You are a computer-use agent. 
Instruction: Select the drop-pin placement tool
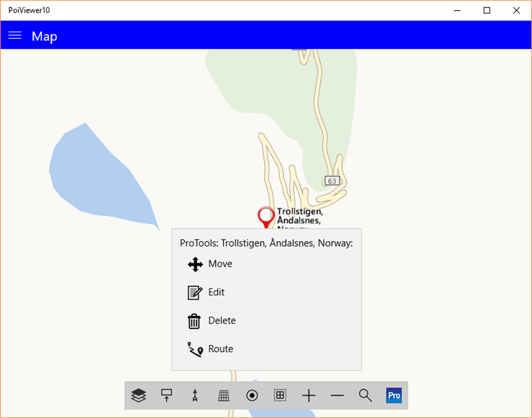pyautogui.click(x=166, y=395)
